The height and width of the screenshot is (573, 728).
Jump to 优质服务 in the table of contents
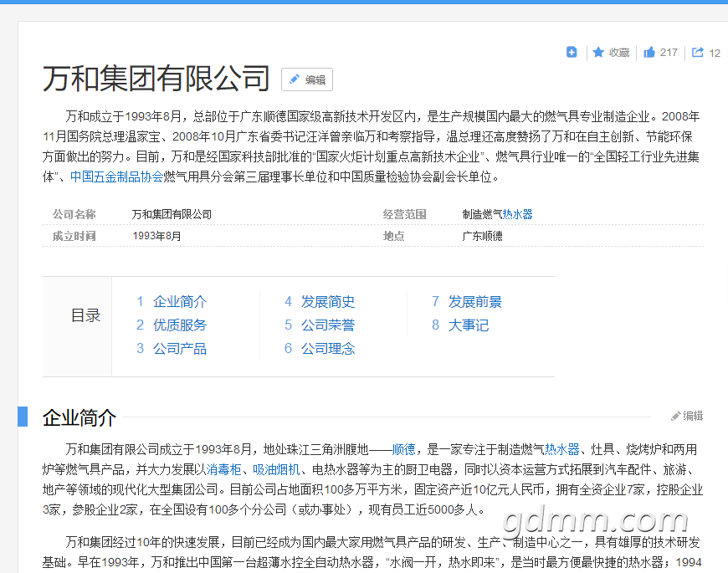pyautogui.click(x=179, y=325)
